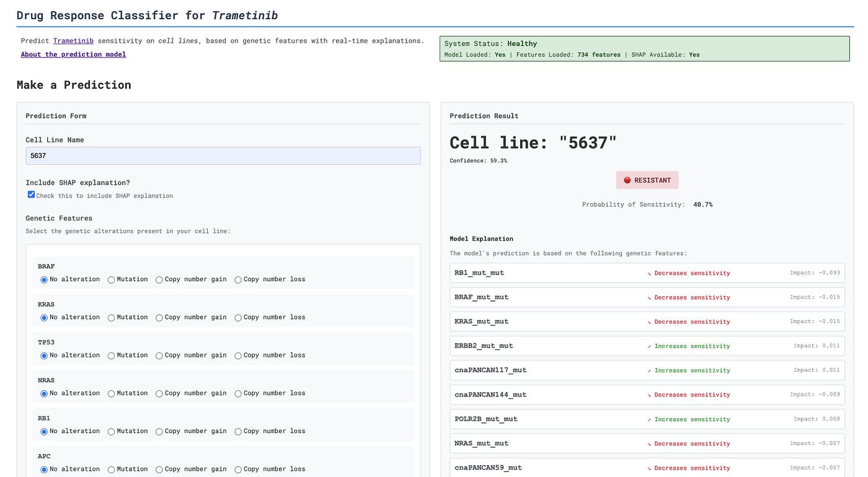
Task: Click the POLR2B_mut_mut feature name
Action: tap(486, 419)
